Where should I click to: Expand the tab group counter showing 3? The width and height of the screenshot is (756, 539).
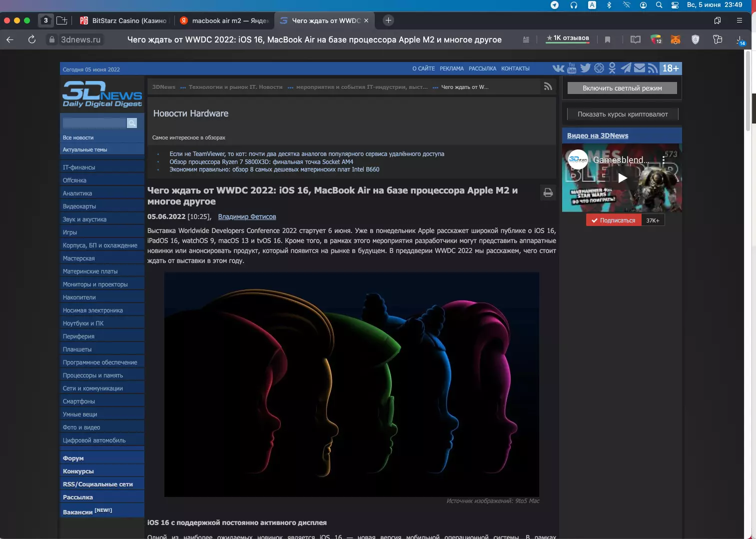(x=46, y=20)
